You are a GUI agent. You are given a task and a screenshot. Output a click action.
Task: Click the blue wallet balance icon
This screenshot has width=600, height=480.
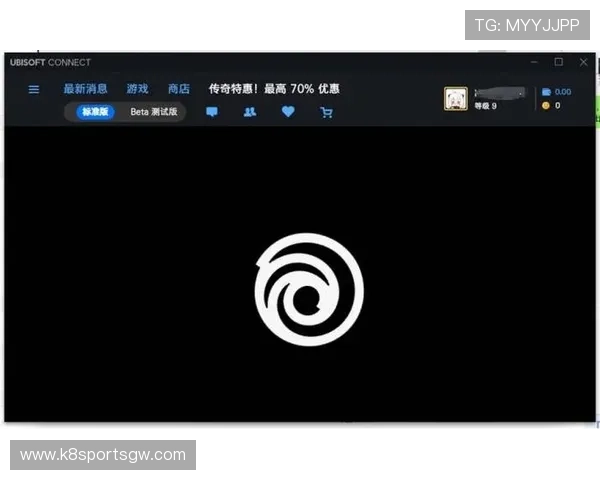coord(545,91)
